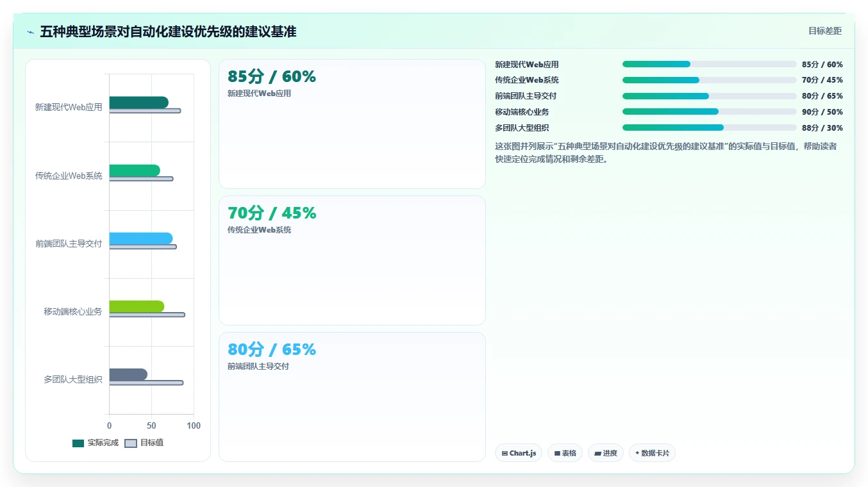Click 移动端核心业务 label in progress list
Screen dimensions: 868x487
coord(522,112)
